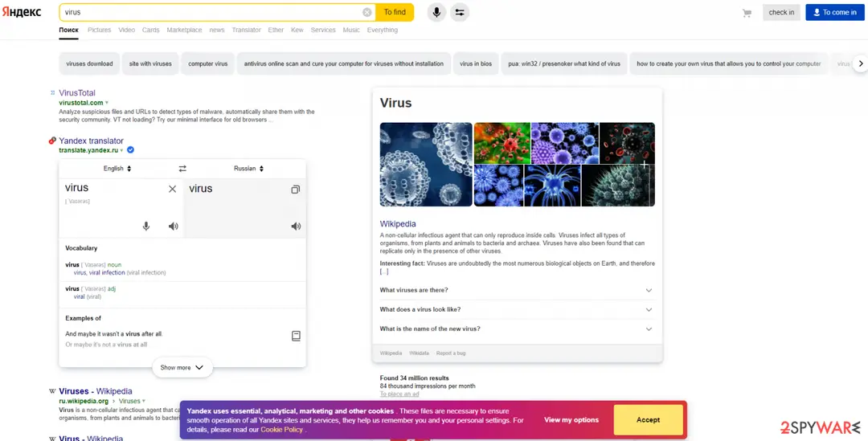Click View my options

click(571, 420)
